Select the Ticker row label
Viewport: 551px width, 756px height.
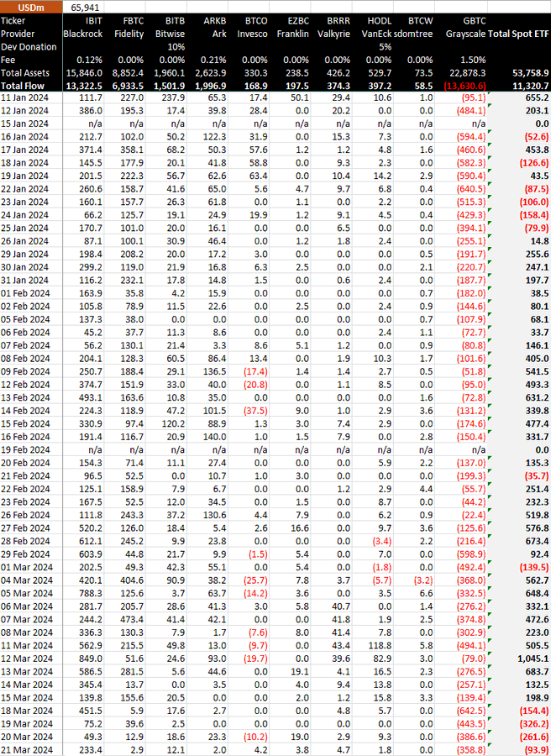[x=13, y=21]
